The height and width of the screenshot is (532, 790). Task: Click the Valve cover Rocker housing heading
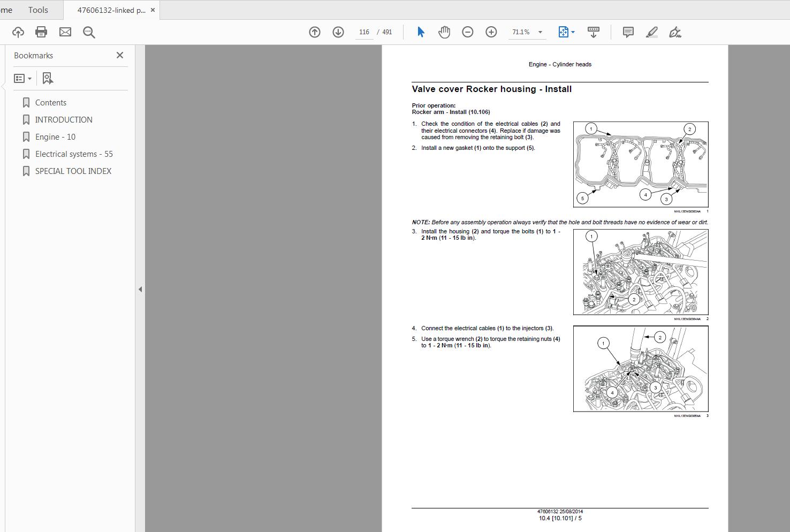491,89
